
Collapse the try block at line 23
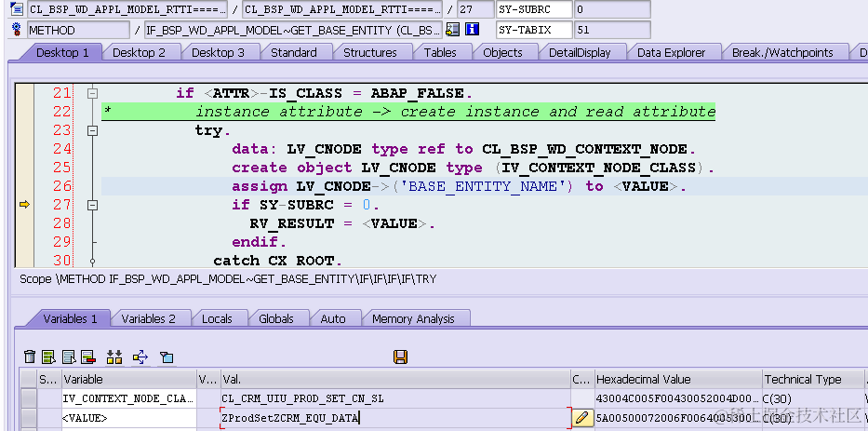(93, 130)
